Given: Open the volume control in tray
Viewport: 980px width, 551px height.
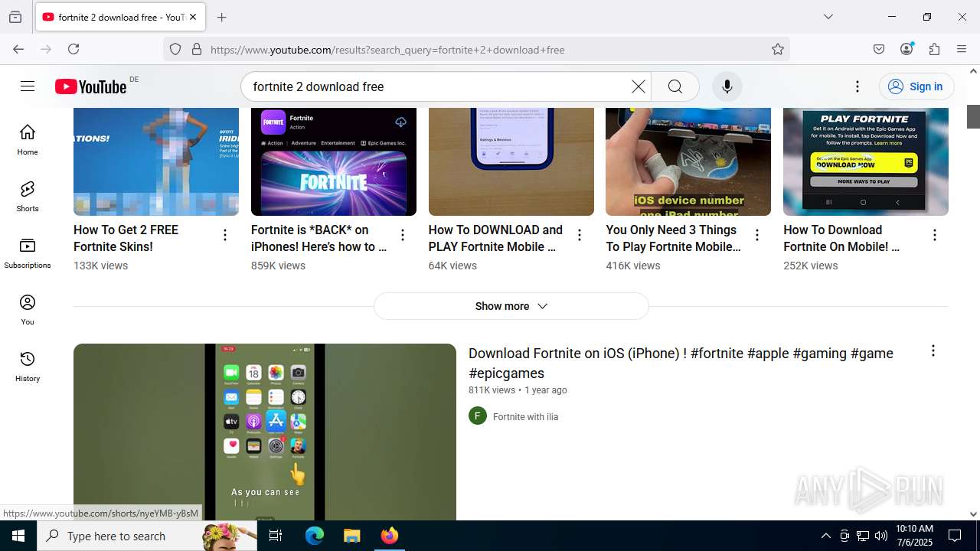Looking at the screenshot, I should [x=881, y=536].
